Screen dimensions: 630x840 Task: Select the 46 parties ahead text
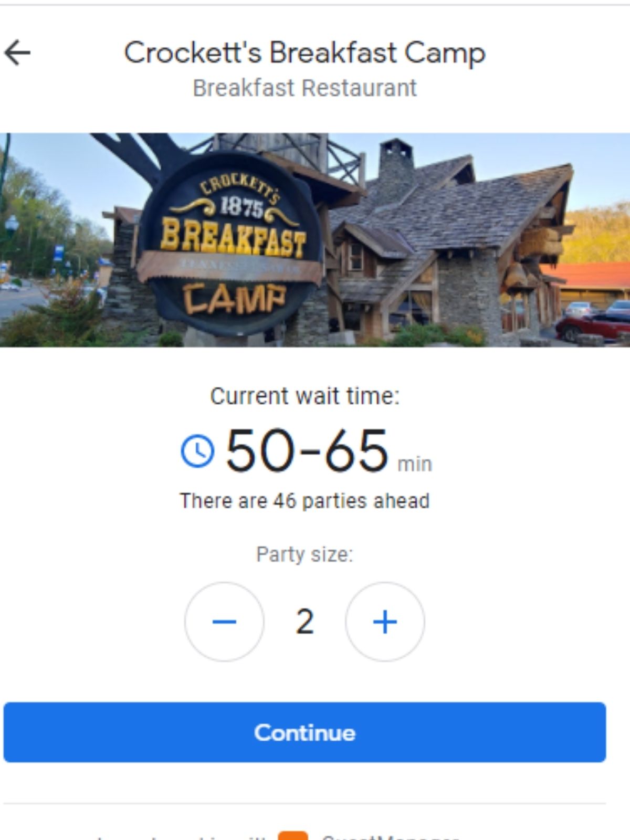click(304, 501)
